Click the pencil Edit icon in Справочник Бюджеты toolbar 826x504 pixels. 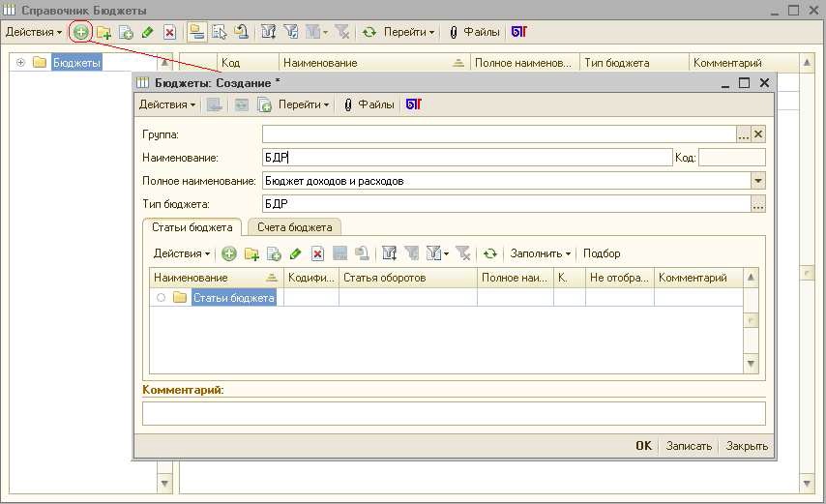147,32
